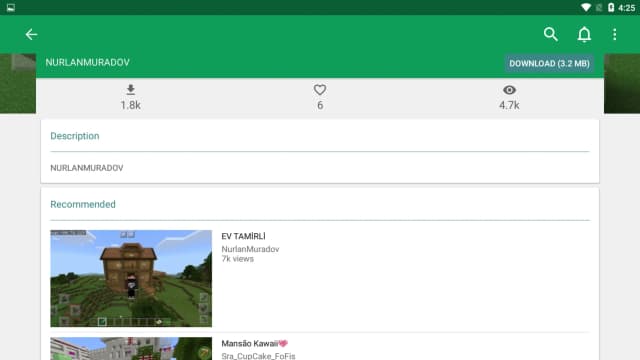Like the map with the heart icon

320,90
